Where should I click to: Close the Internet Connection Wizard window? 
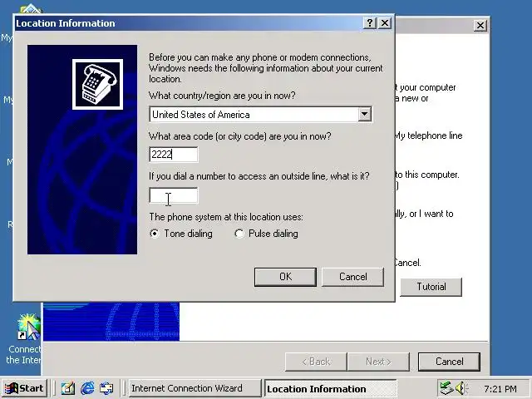click(x=480, y=26)
